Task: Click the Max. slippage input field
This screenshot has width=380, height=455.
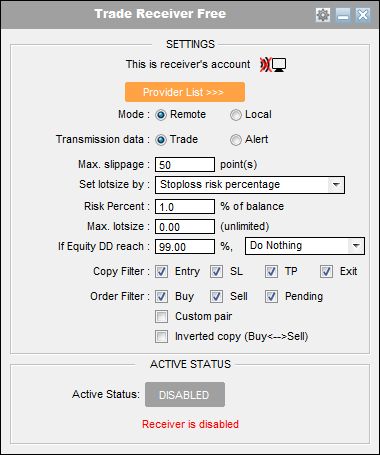Action: [185, 165]
